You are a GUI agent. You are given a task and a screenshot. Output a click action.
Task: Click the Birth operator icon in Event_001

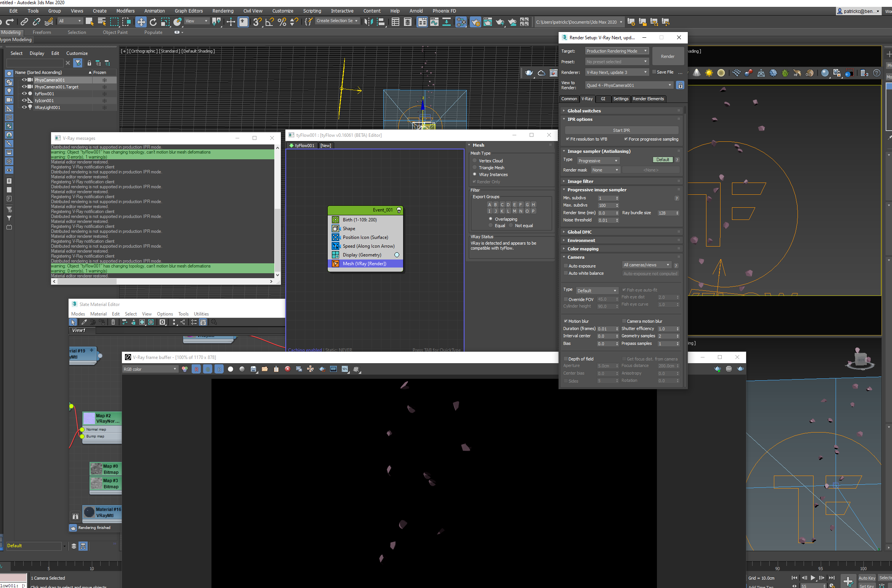coord(335,220)
